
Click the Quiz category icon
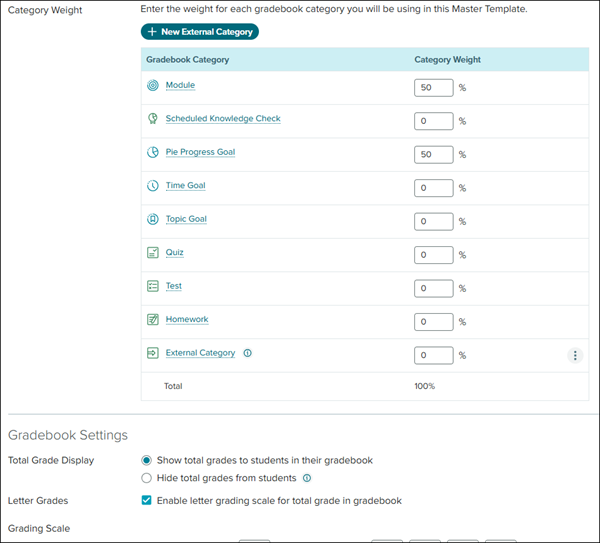tap(153, 254)
